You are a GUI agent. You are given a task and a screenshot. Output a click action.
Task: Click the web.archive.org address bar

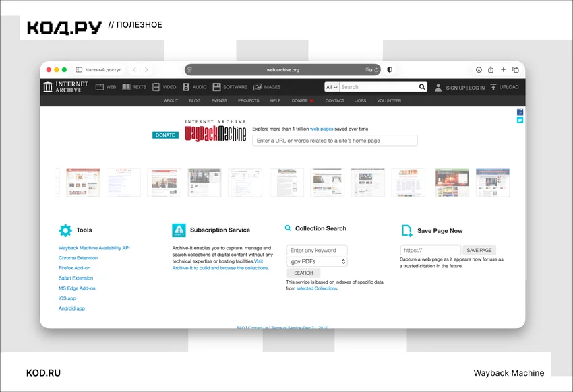tap(282, 70)
